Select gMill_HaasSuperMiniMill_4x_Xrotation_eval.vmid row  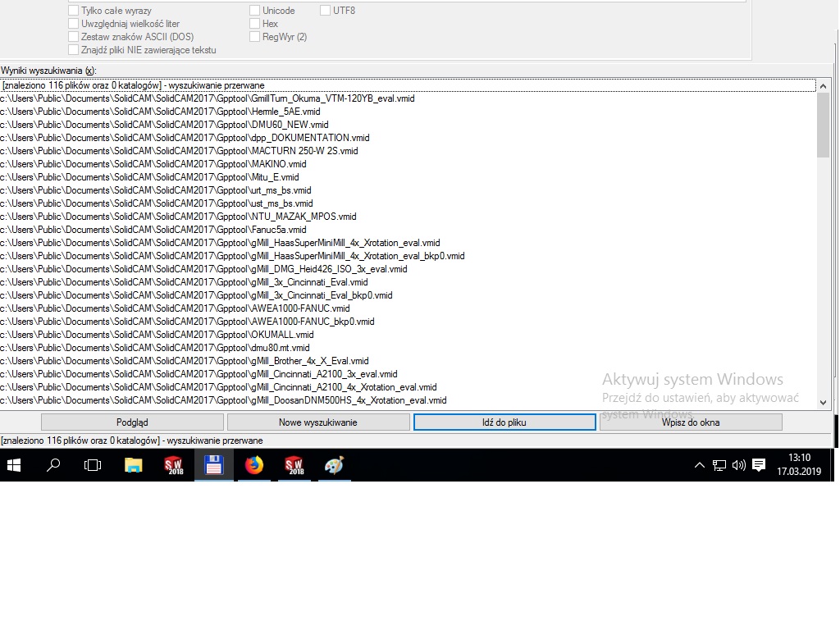point(408,243)
